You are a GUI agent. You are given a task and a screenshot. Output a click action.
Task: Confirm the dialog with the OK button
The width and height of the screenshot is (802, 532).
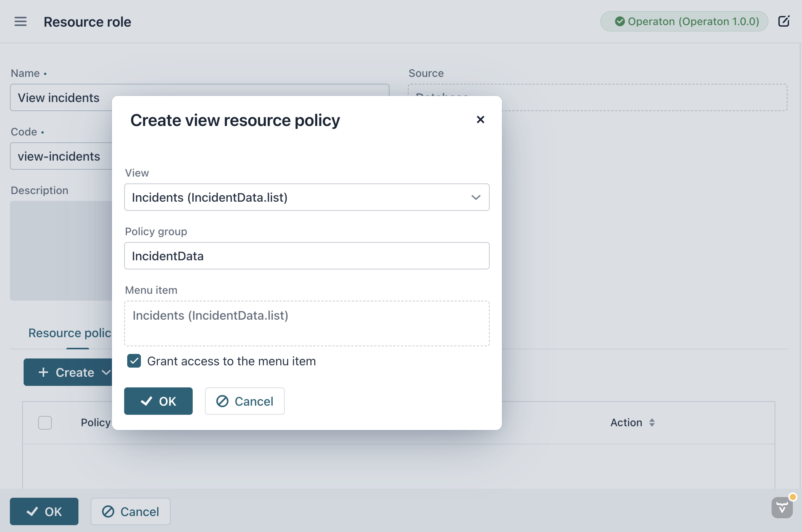[158, 401]
